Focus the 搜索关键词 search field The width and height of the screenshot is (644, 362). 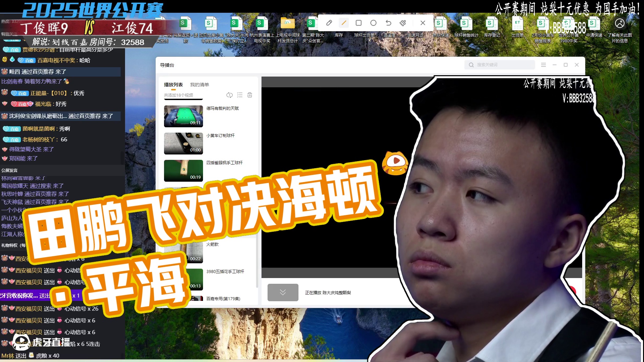500,65
